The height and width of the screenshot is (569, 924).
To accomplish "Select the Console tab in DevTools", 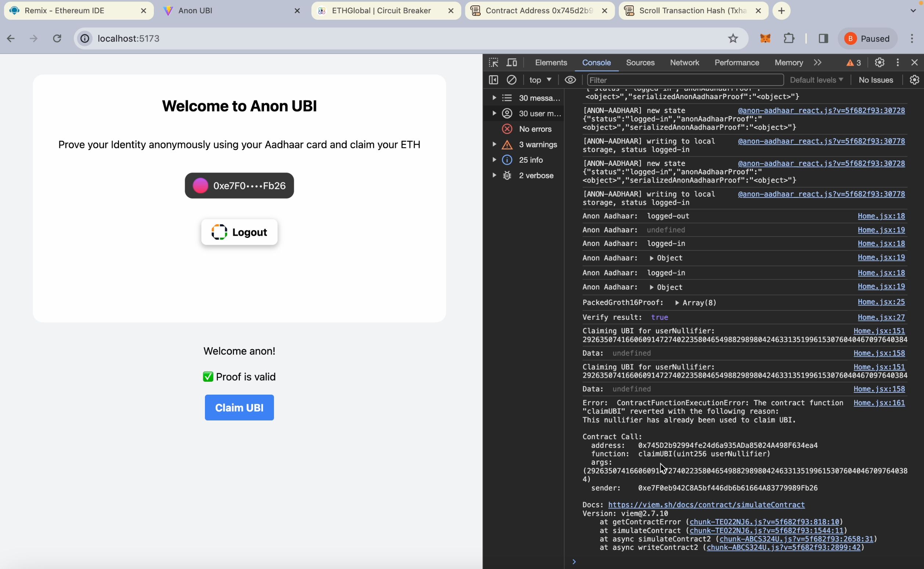I will click(596, 62).
